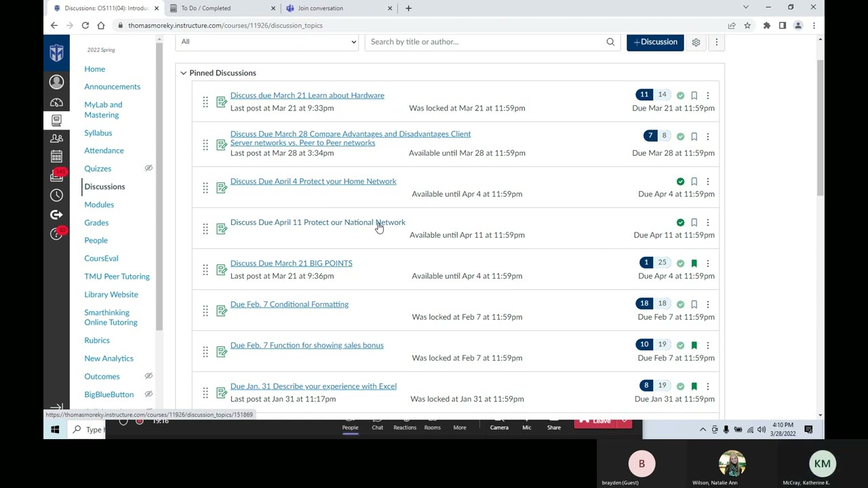The width and height of the screenshot is (868, 488).
Task: Toggle subscription bookmark for Compare Advantages discussion
Action: (x=694, y=136)
